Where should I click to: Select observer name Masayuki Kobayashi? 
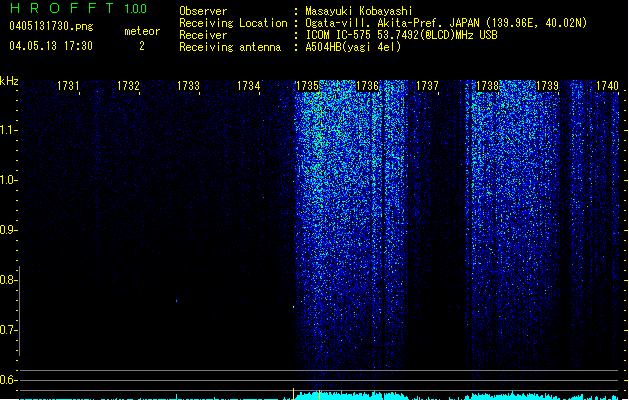[x=359, y=11]
